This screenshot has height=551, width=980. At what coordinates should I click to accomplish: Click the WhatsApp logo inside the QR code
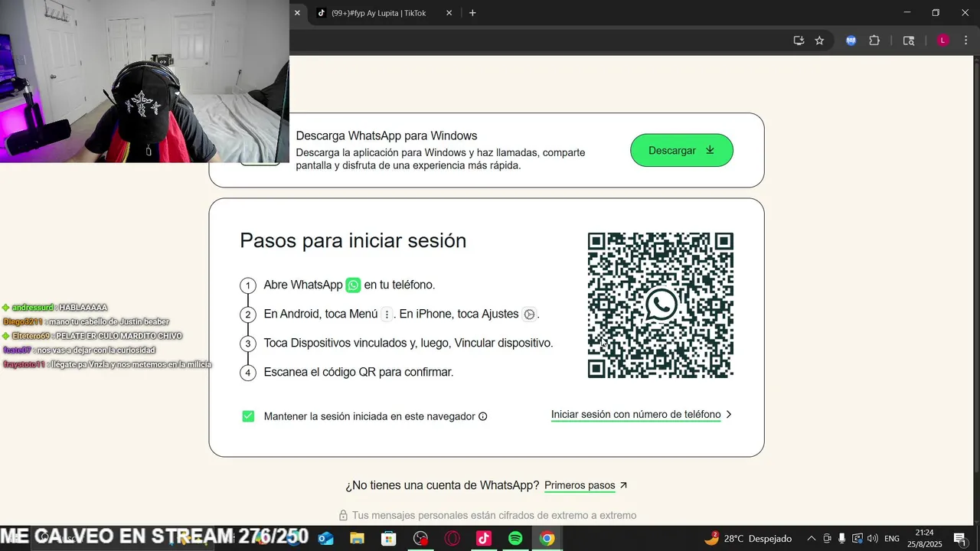[x=661, y=305]
